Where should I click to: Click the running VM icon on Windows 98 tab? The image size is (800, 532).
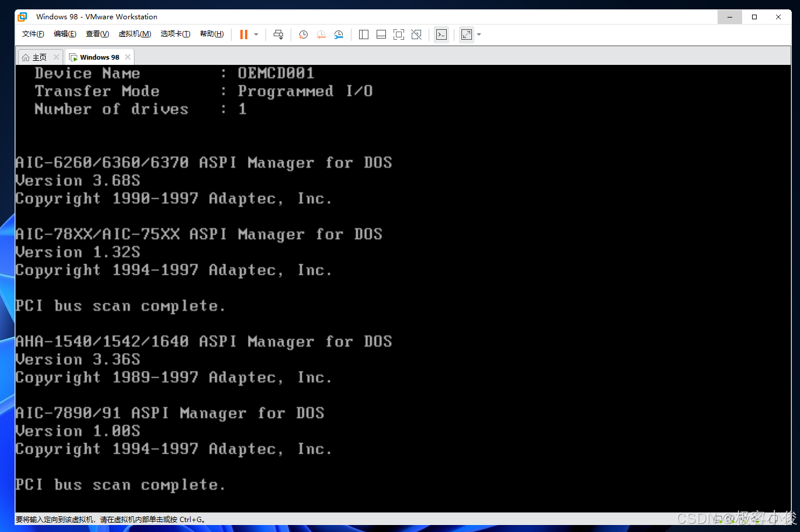click(x=73, y=57)
